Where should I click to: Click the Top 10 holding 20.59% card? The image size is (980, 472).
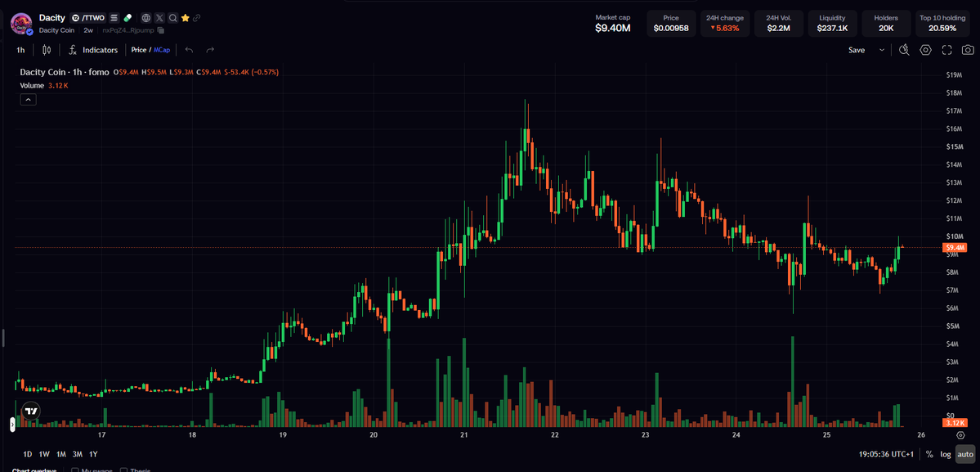[942, 24]
